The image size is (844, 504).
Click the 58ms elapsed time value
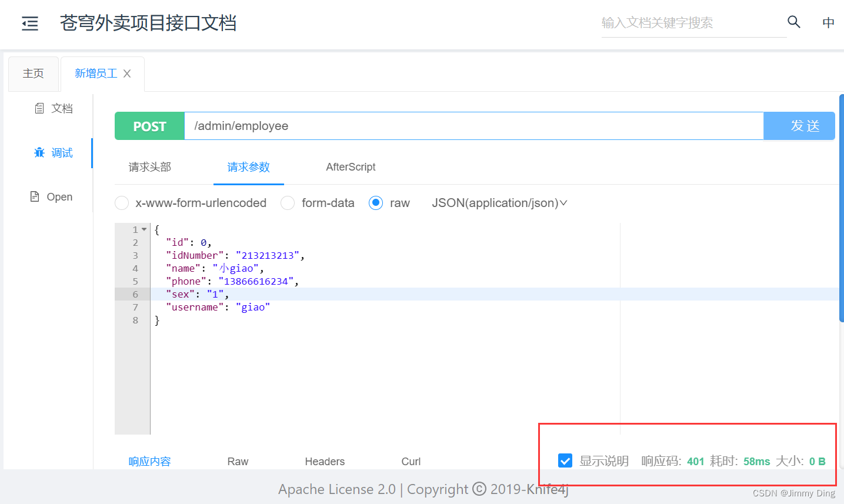(756, 462)
